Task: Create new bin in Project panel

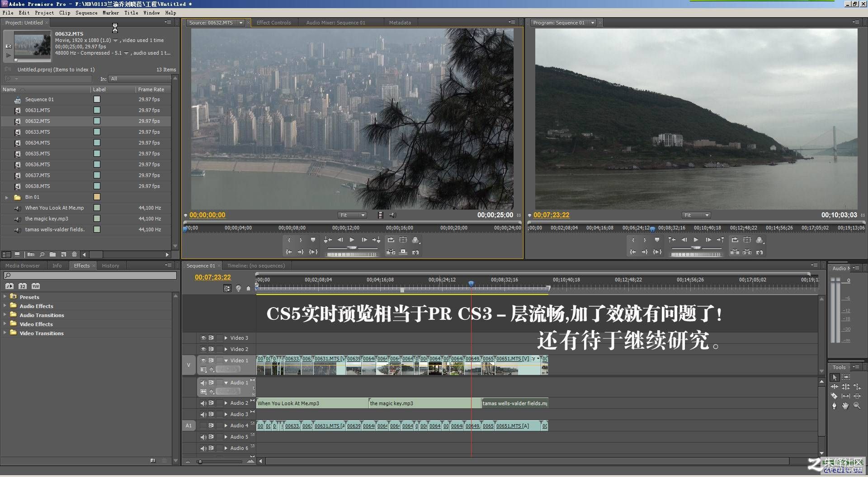Action: 52,254
